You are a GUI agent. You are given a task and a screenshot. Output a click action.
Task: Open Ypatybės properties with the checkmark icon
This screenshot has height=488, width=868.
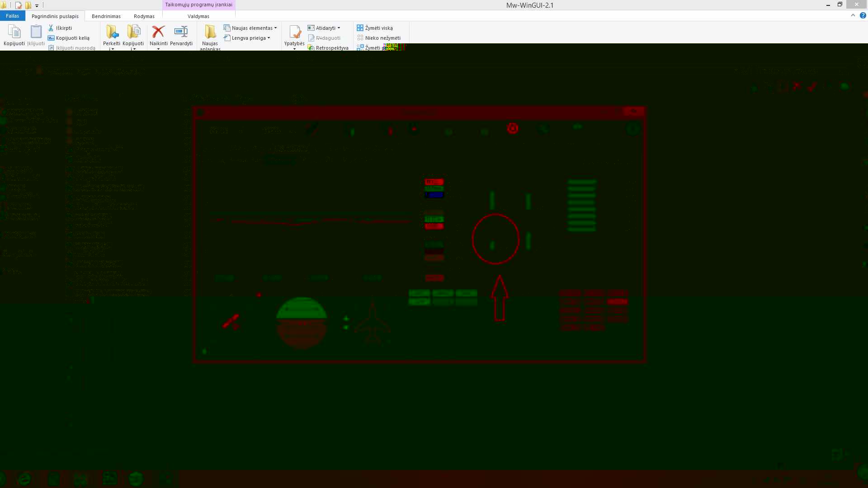click(x=294, y=32)
